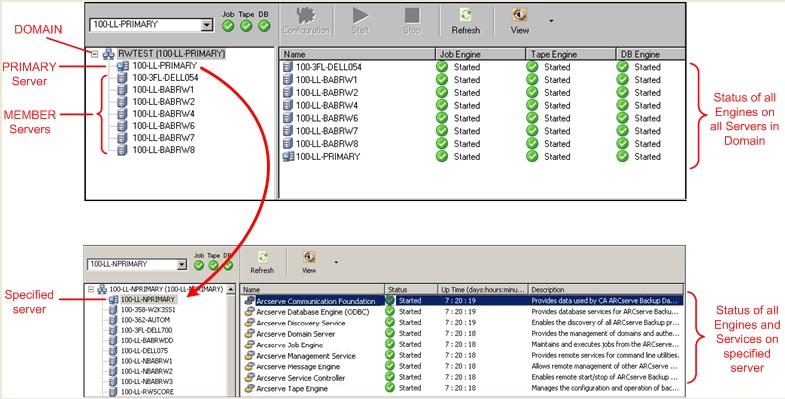Select 100-LL-DELL075 in the lower tree
The image size is (785, 399).
(144, 351)
